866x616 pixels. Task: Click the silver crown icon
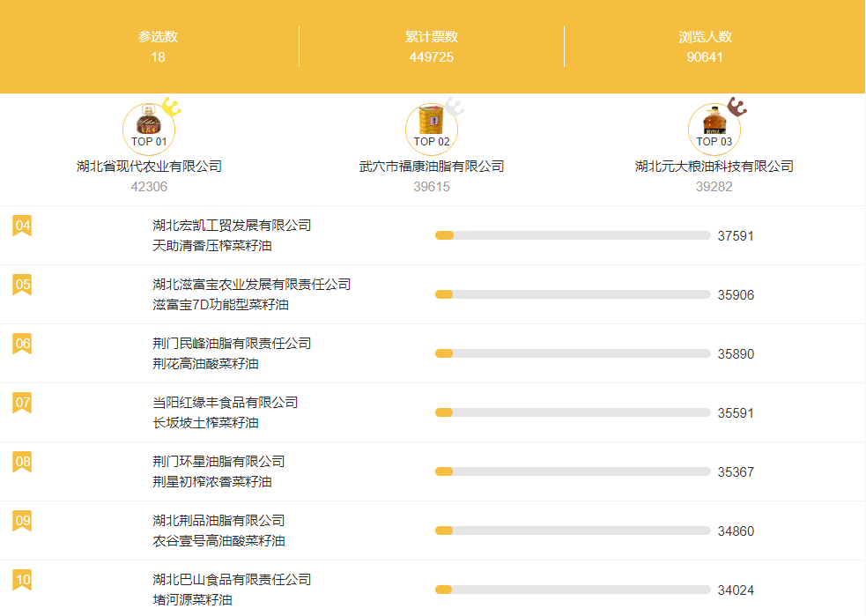(454, 108)
